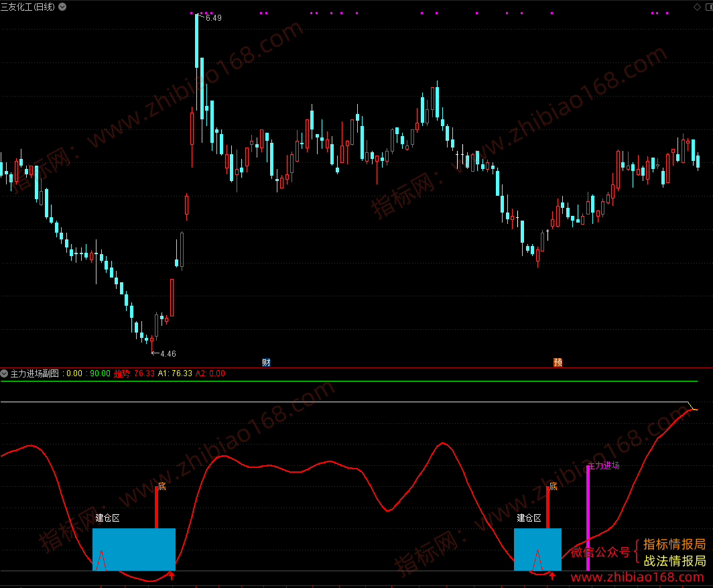This screenshot has width=713, height=588.
Task: Select the 主力进场副图 indicator name
Action: click(x=35, y=373)
